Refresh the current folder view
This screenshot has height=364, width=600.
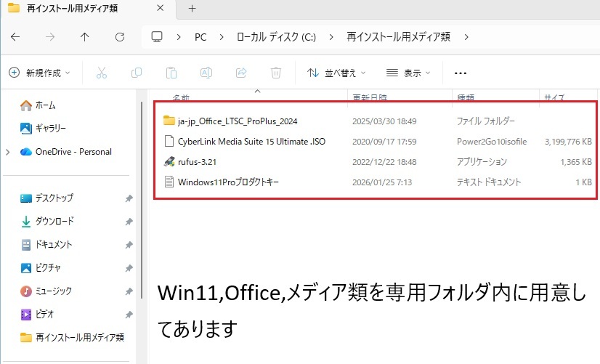(120, 37)
